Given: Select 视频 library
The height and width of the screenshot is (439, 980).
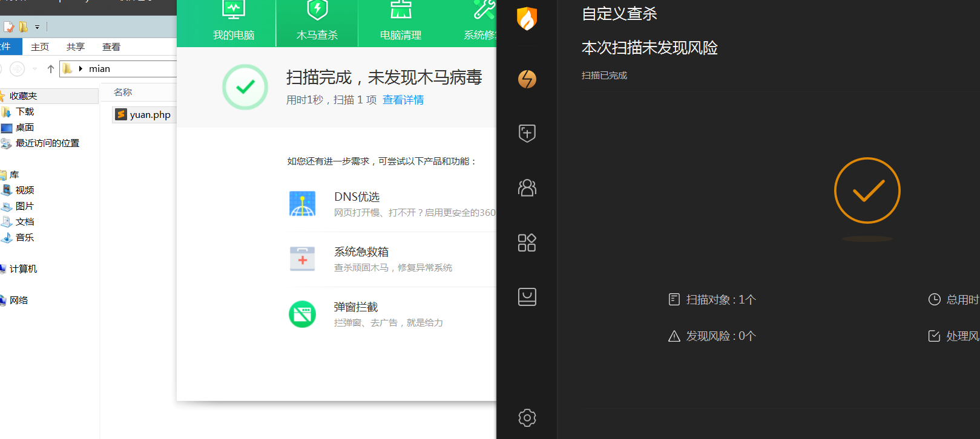Looking at the screenshot, I should click(25, 190).
